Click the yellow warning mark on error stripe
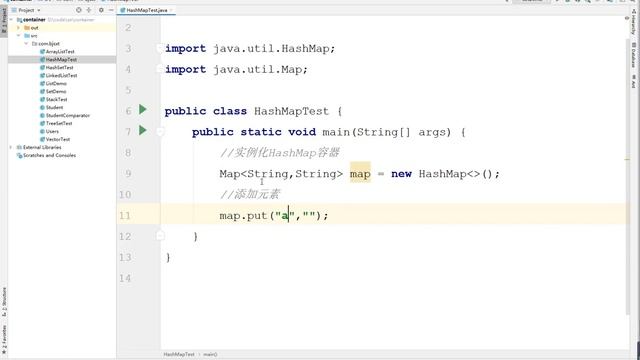Screen dimensions: 640x360 [627, 160]
